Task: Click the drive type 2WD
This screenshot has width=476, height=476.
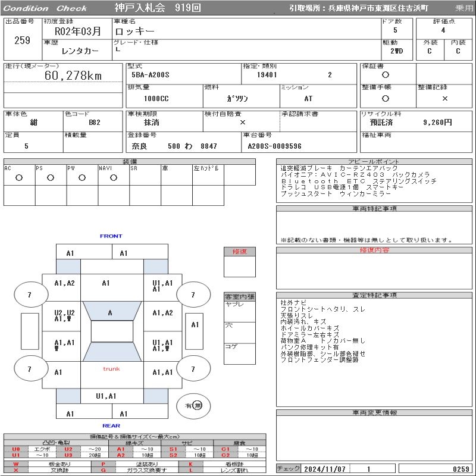Action: (x=396, y=51)
